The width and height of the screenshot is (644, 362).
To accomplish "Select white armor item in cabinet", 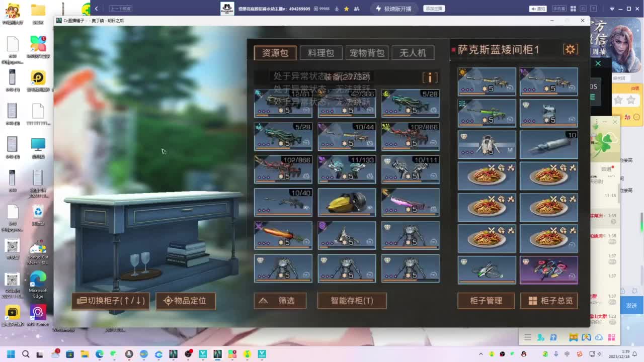I will tap(487, 144).
